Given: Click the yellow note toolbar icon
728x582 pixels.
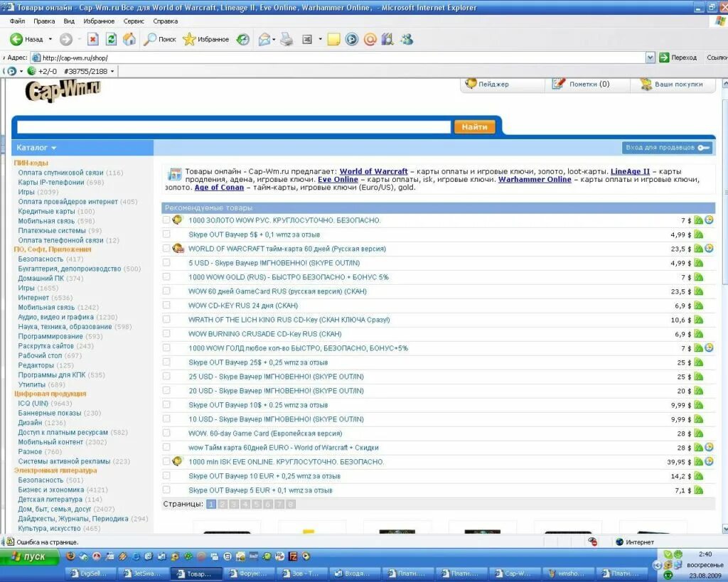Looking at the screenshot, I should [x=333, y=40].
